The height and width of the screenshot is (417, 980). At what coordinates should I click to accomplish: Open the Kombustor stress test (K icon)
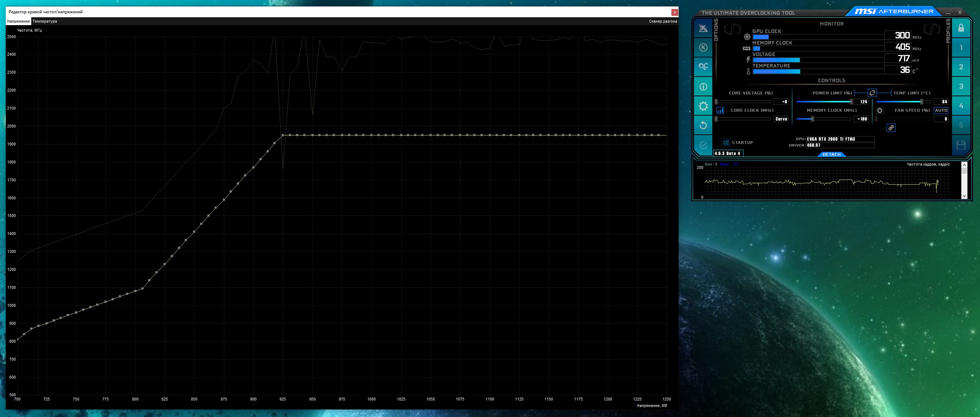[703, 48]
